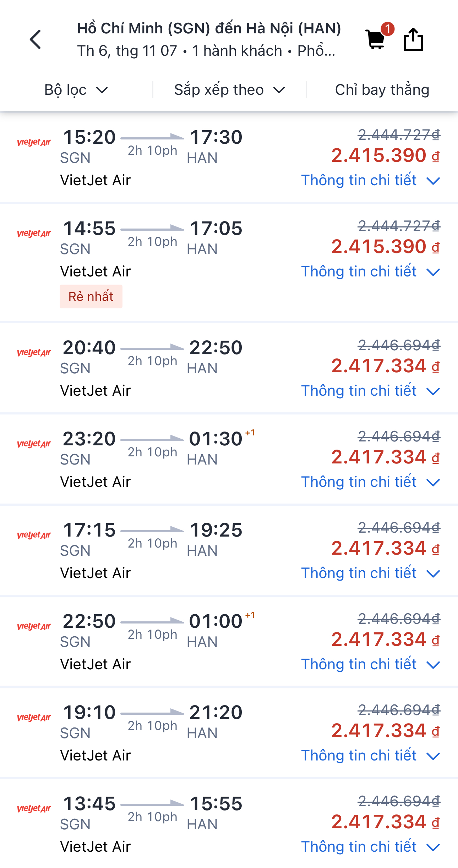
Task: Tap VietJet logo on 13:45 flight
Action: (34, 809)
